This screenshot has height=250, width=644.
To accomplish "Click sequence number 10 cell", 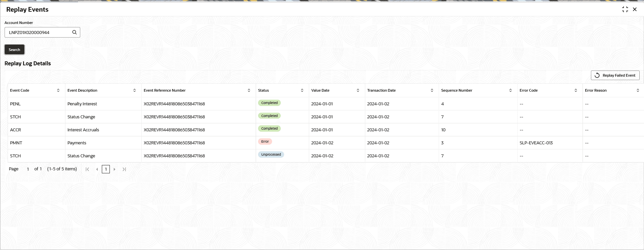I will [478, 130].
